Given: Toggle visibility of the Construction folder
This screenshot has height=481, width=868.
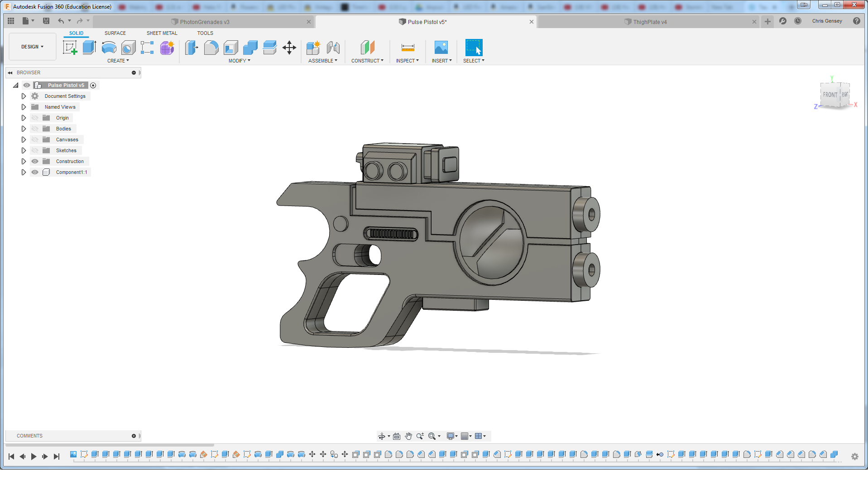Looking at the screenshot, I should (x=34, y=161).
